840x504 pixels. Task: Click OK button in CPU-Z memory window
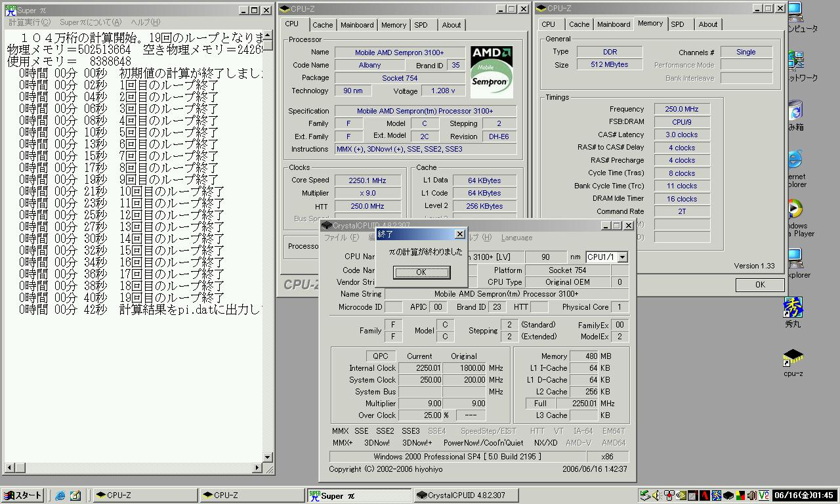[759, 285]
